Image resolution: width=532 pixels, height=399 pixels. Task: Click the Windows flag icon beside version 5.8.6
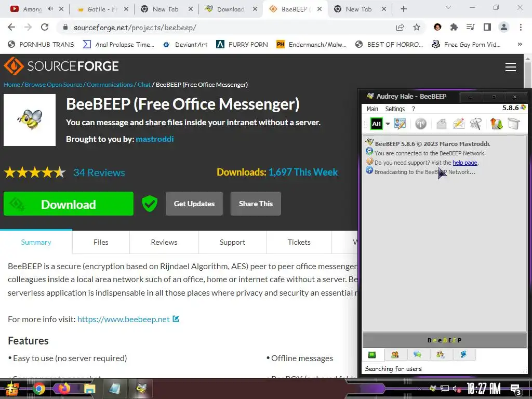pos(523,108)
